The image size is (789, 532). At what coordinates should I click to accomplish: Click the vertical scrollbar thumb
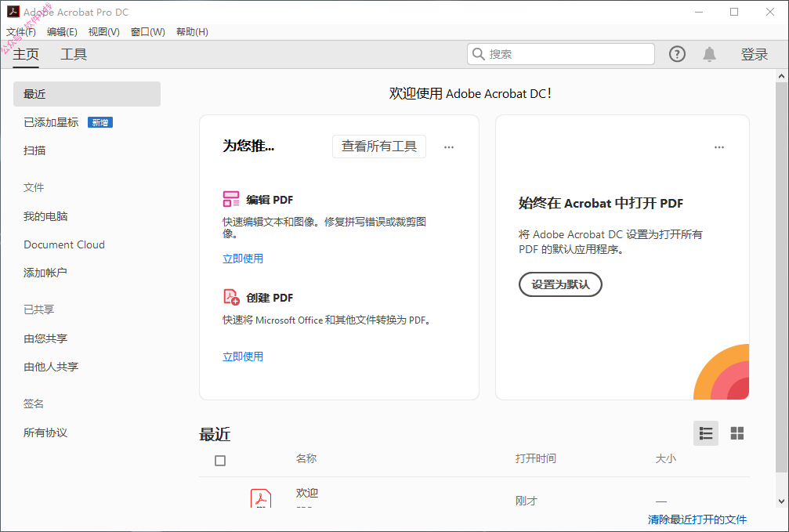[x=781, y=277]
